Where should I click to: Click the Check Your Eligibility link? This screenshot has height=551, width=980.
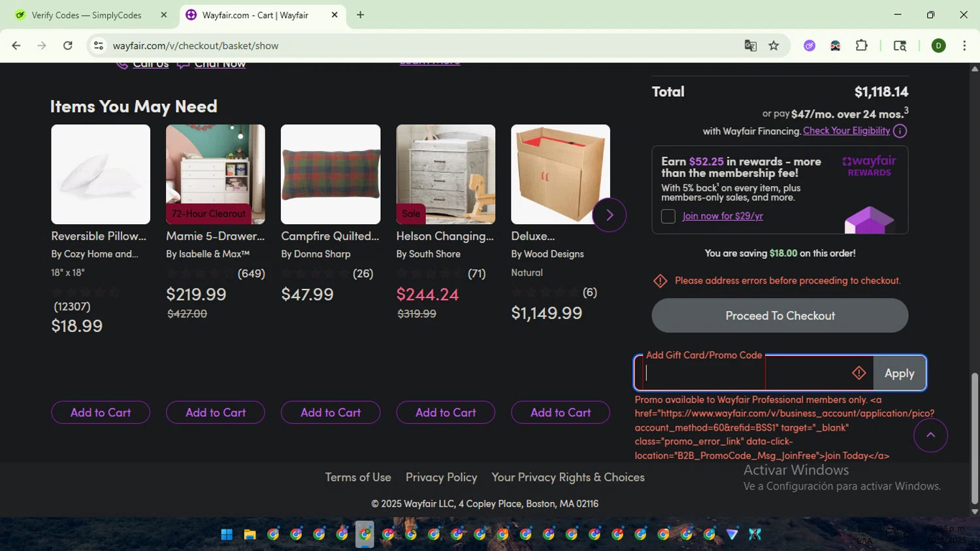[847, 131]
